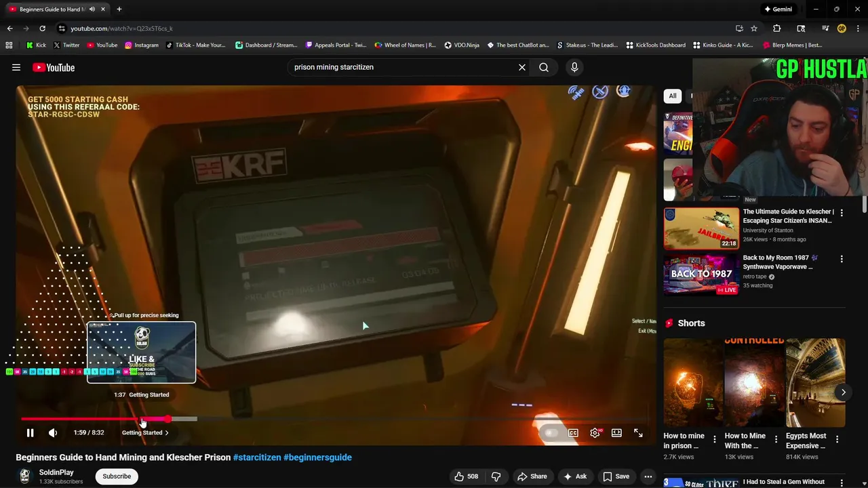868x488 pixels.
Task: Go back in the browser
Action: (x=9, y=28)
